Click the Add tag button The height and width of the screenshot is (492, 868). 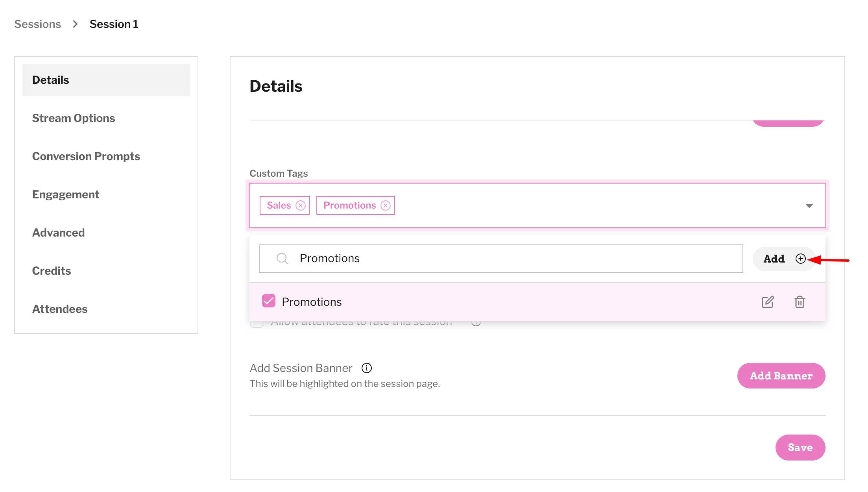pyautogui.click(x=784, y=259)
